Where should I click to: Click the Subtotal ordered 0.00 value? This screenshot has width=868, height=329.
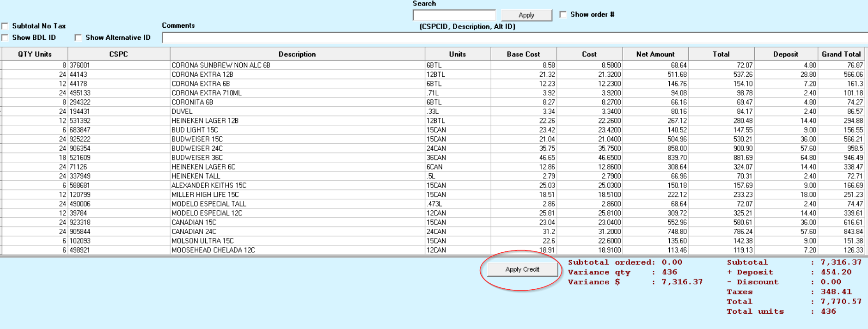pos(672,262)
